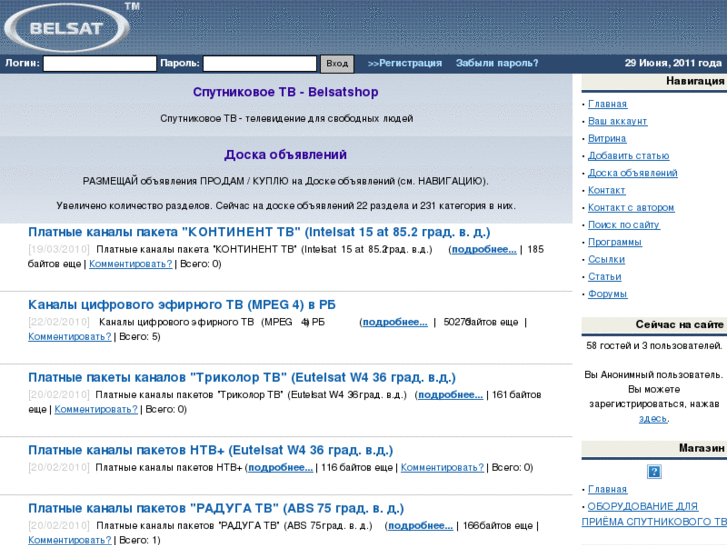
Task: Open Добавить статью navigation link
Action: [628, 156]
